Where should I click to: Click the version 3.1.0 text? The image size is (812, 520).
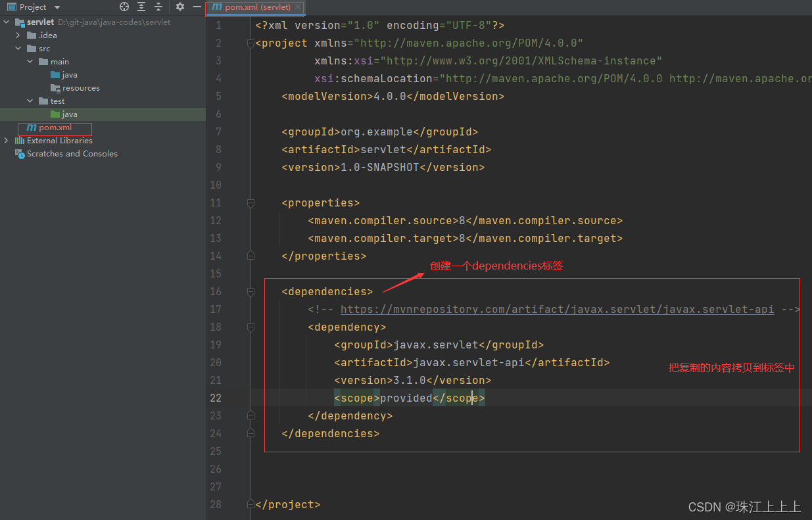pos(410,380)
